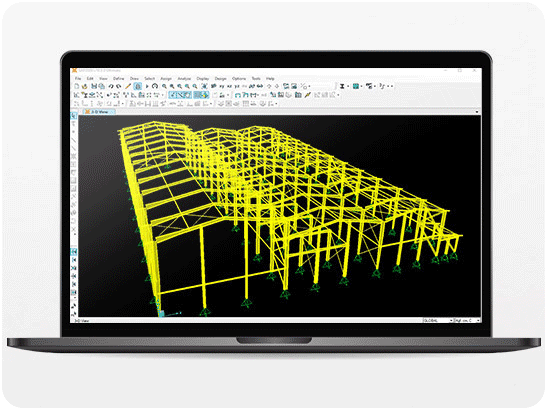The width and height of the screenshot is (547, 410).
Task: Click the Undo arrow icon
Action: 111,86
